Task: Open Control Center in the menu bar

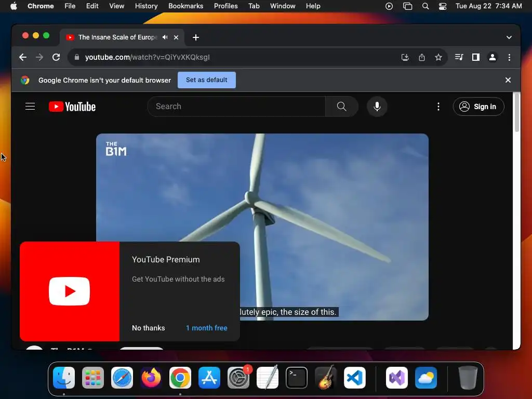Action: pyautogui.click(x=443, y=6)
